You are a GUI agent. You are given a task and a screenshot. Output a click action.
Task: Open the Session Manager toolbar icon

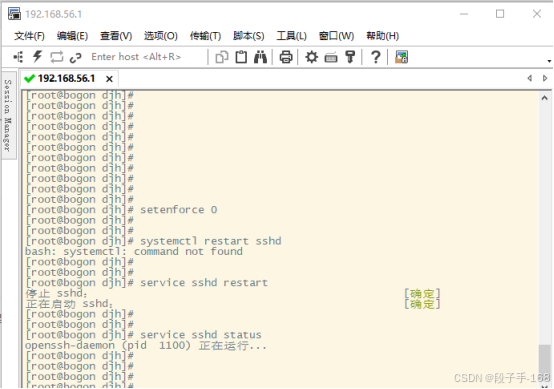point(18,57)
